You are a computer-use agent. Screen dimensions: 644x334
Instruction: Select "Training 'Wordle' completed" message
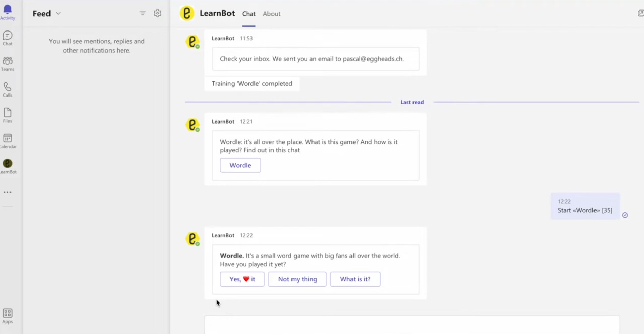(252, 84)
